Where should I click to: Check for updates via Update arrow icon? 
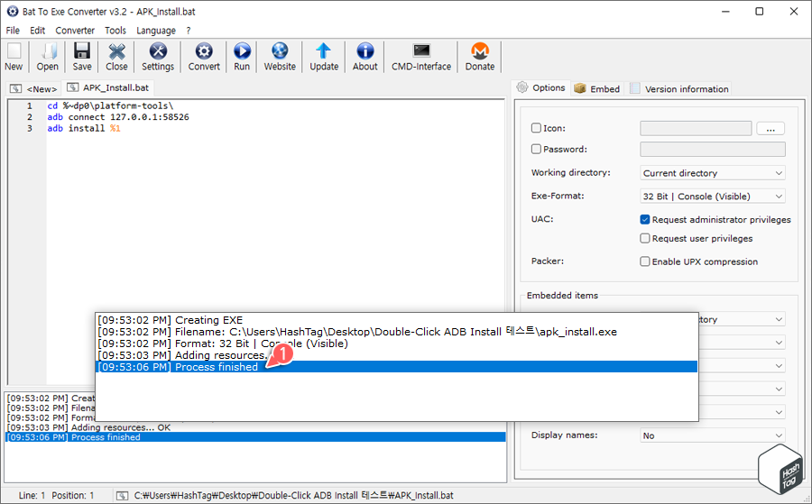click(324, 50)
